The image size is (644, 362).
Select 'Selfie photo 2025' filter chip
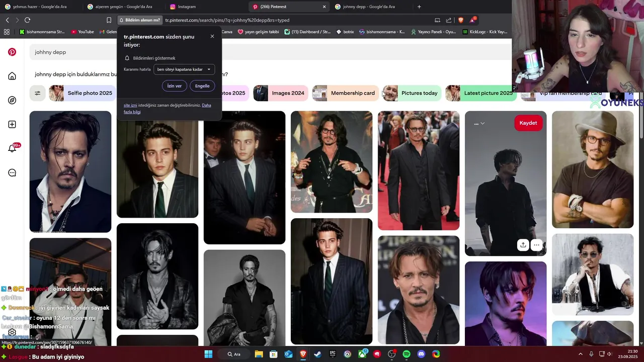tap(82, 93)
